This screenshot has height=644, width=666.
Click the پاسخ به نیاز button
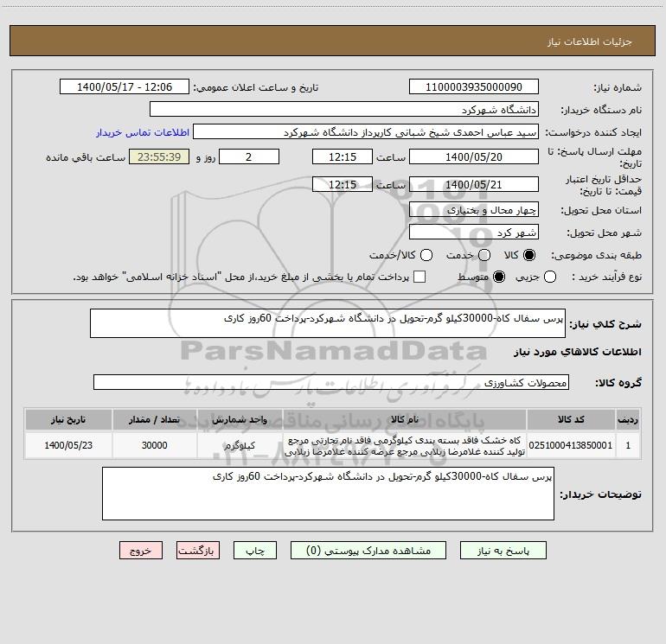pyautogui.click(x=503, y=551)
